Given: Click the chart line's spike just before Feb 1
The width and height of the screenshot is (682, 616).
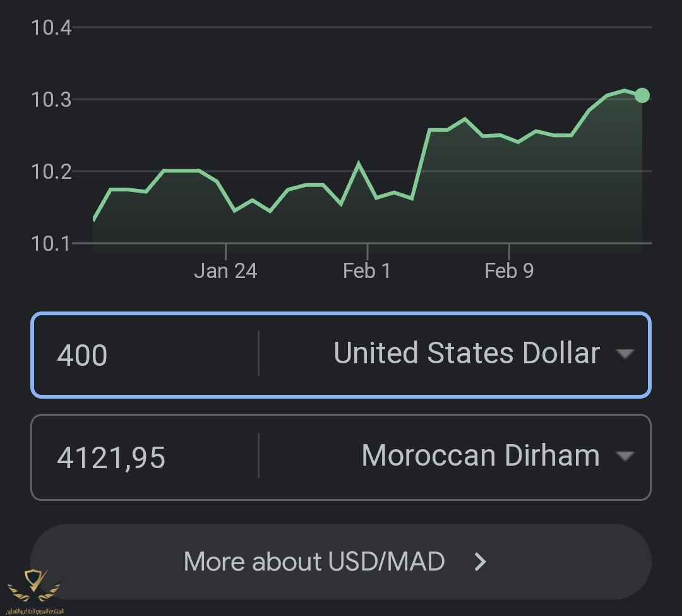Looking at the screenshot, I should pos(359,164).
